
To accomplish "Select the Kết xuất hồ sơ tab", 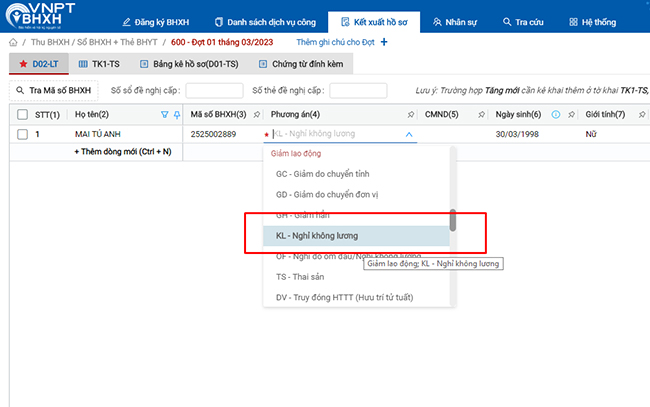I will 374,22.
